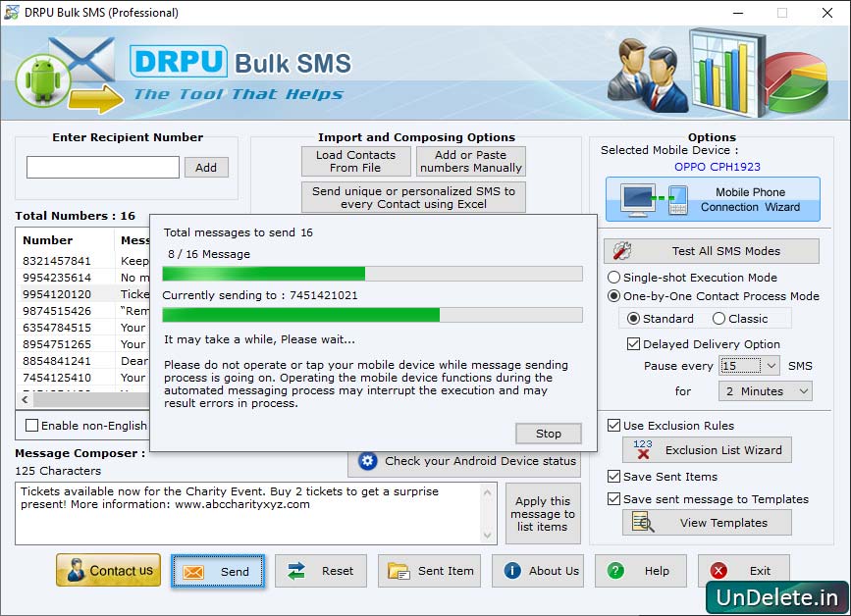Click the envelope icon on Send button
Screen dimensions: 851x616
pyautogui.click(x=193, y=572)
